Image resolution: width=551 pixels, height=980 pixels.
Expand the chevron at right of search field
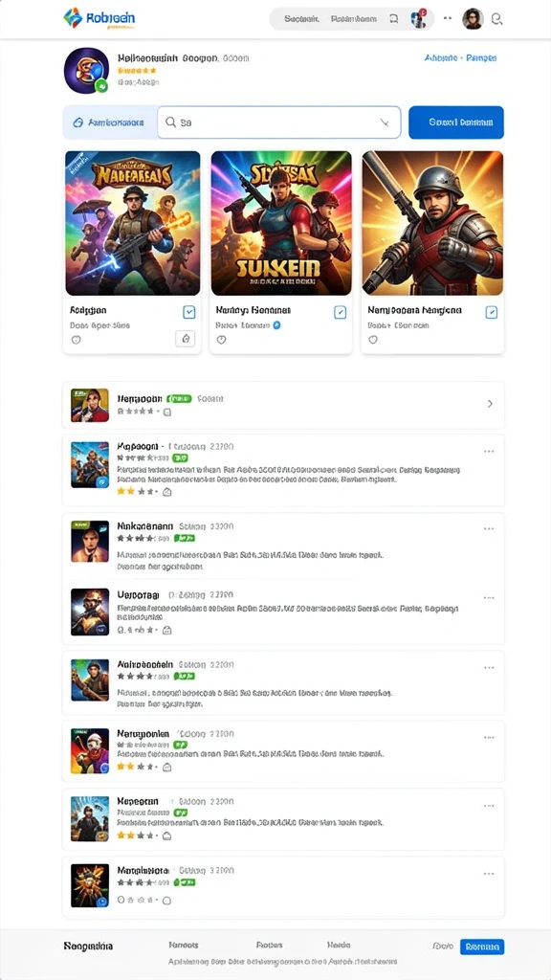(385, 122)
